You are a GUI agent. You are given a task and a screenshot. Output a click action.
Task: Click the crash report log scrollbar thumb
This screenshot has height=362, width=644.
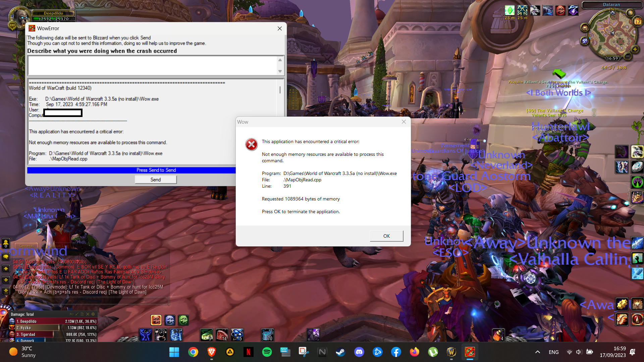[x=280, y=89]
